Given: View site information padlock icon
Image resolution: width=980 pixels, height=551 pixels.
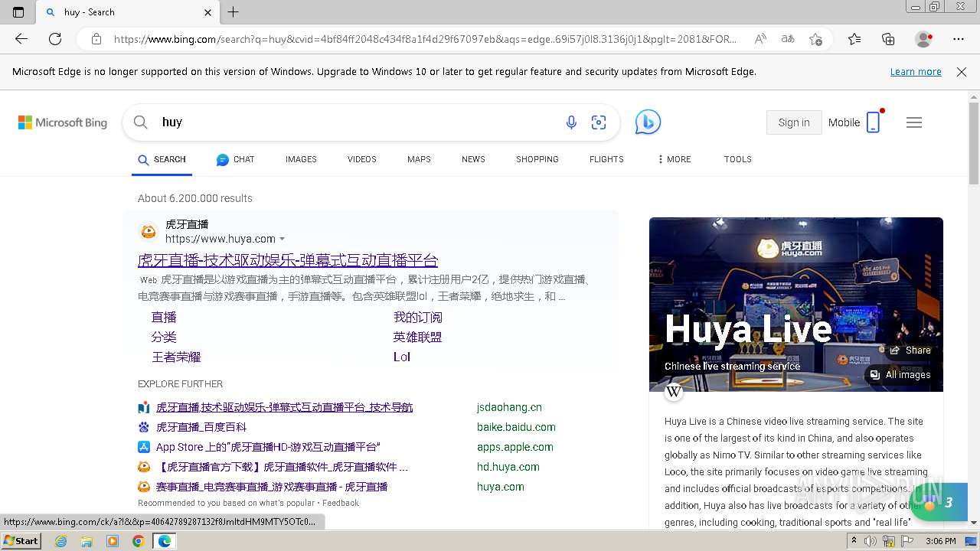Looking at the screenshot, I should [96, 39].
